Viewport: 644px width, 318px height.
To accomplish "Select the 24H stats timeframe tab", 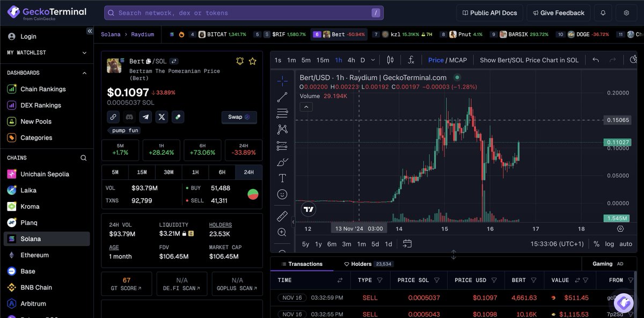I will (x=248, y=172).
